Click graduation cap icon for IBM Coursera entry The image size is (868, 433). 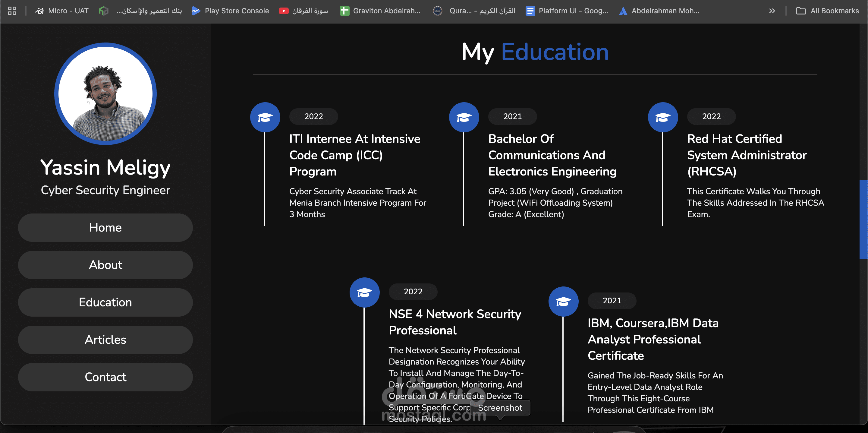coord(563,302)
